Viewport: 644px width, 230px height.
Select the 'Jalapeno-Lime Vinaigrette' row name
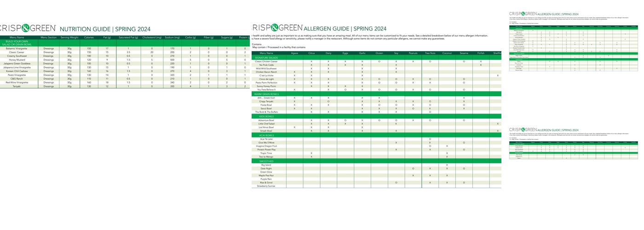(17, 67)
